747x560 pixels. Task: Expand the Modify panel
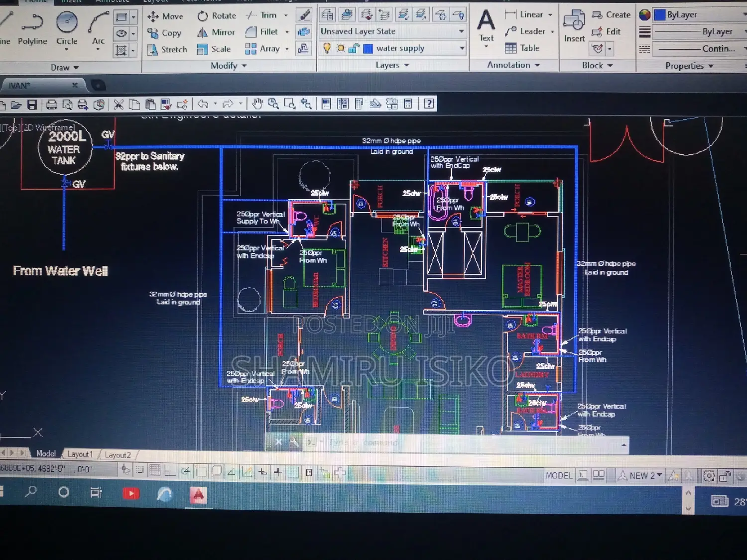pyautogui.click(x=229, y=66)
